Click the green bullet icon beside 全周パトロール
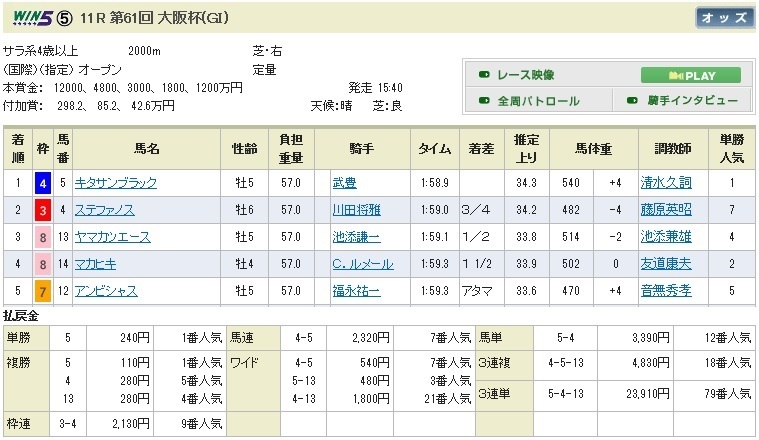 484,101
